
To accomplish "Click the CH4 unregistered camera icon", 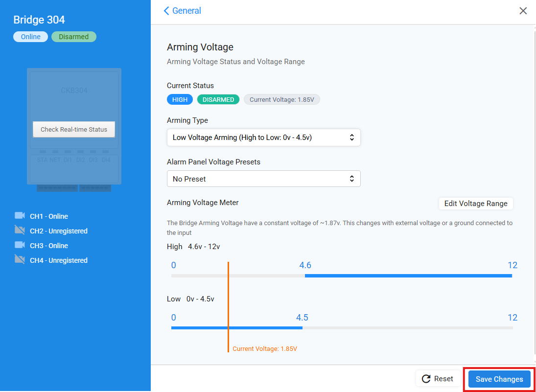I will point(20,260).
